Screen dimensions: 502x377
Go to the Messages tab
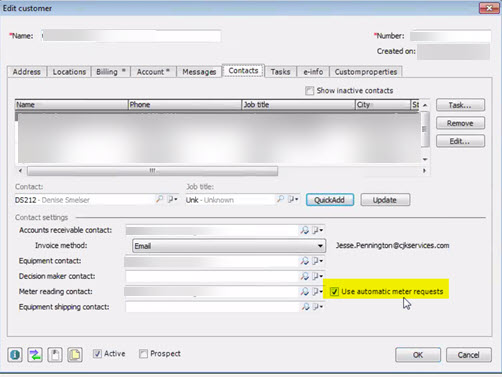[x=199, y=72]
